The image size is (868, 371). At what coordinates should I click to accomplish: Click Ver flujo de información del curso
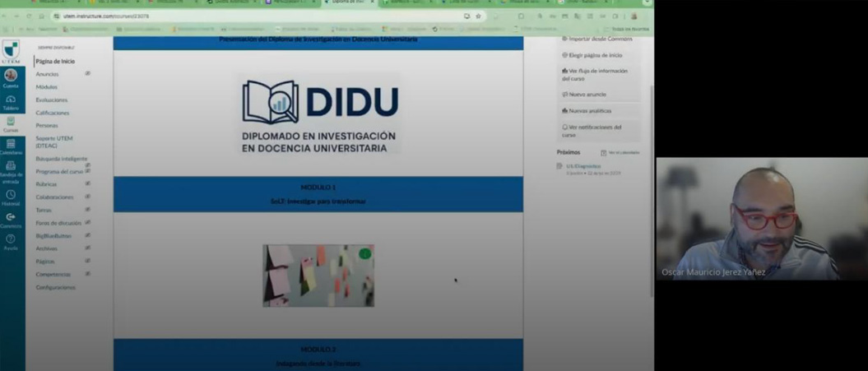click(599, 75)
